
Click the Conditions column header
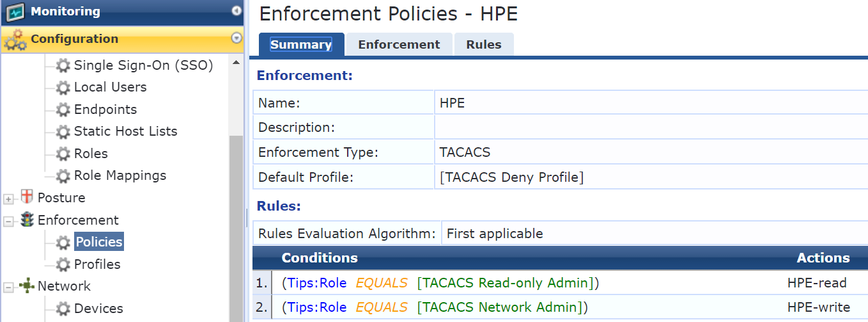coord(320,258)
